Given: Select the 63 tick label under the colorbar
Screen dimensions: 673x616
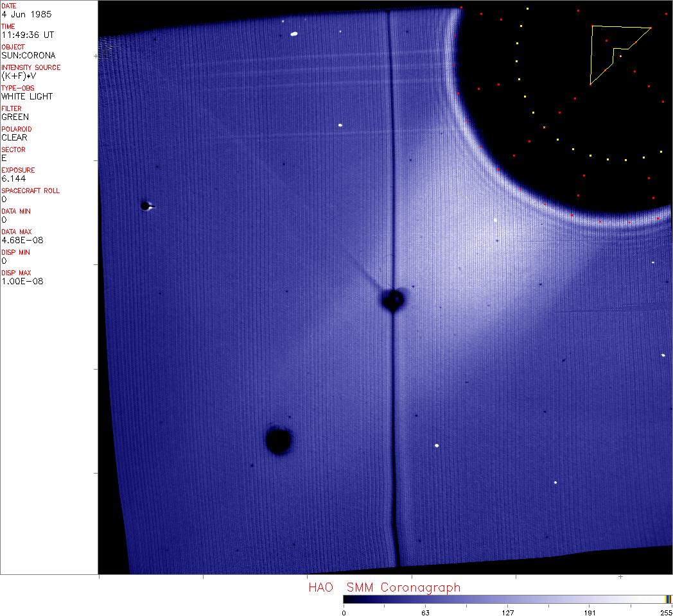Looking at the screenshot, I should 424,613.
